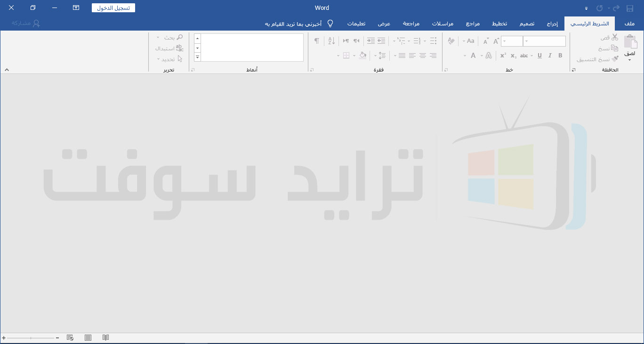Switch to Read Mode view icon
The width and height of the screenshot is (644, 344).
pyautogui.click(x=106, y=338)
